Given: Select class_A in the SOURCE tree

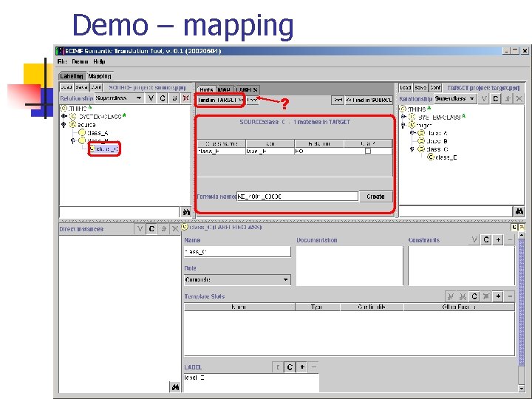Looking at the screenshot, I should (97, 133).
